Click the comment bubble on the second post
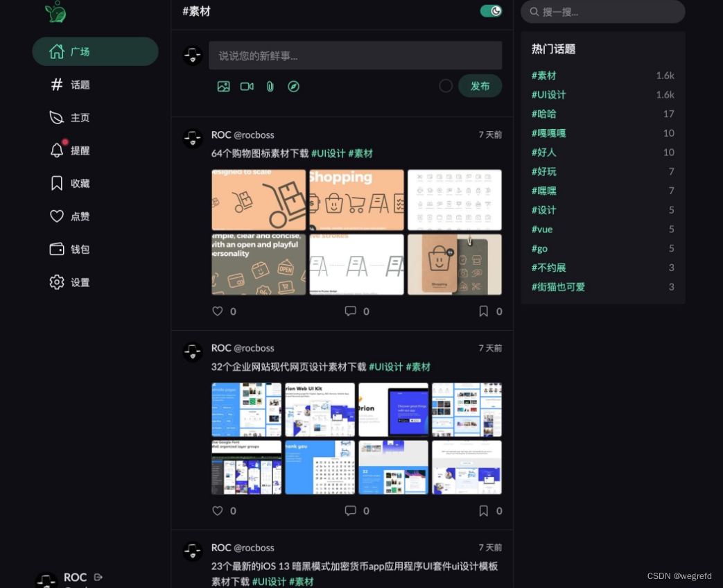 point(351,510)
